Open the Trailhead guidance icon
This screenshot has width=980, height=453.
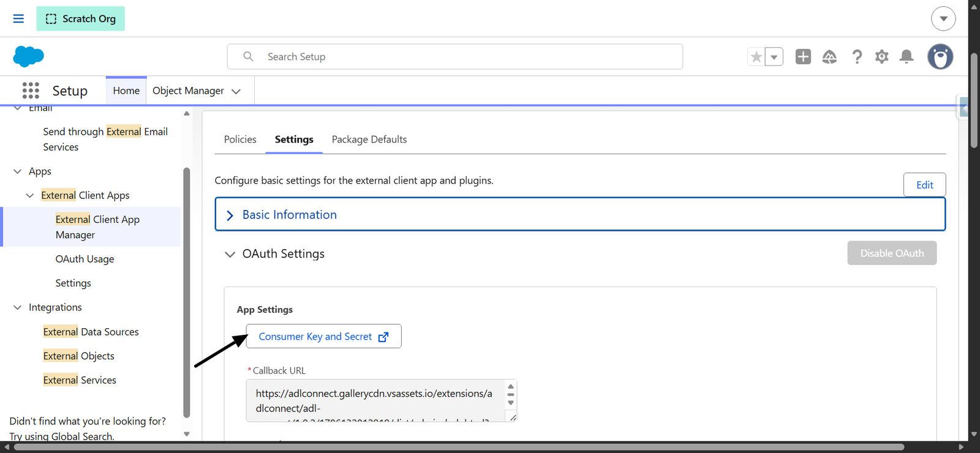(829, 57)
